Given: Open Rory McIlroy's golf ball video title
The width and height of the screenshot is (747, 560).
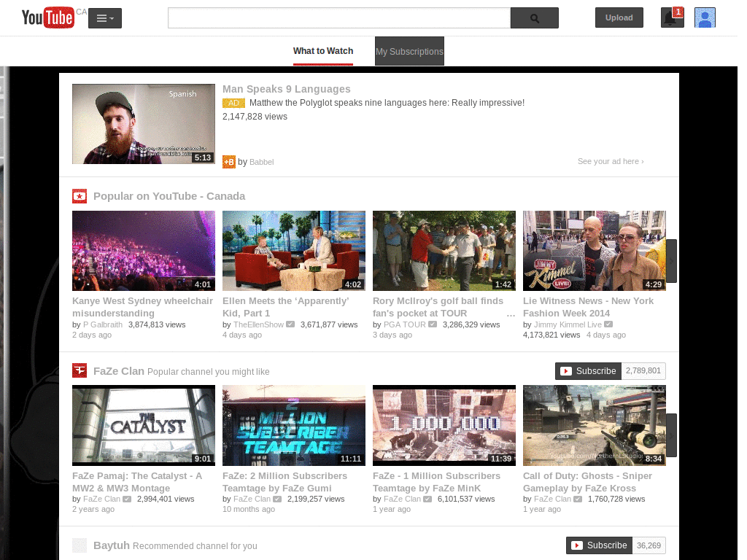Looking at the screenshot, I should tap(438, 307).
